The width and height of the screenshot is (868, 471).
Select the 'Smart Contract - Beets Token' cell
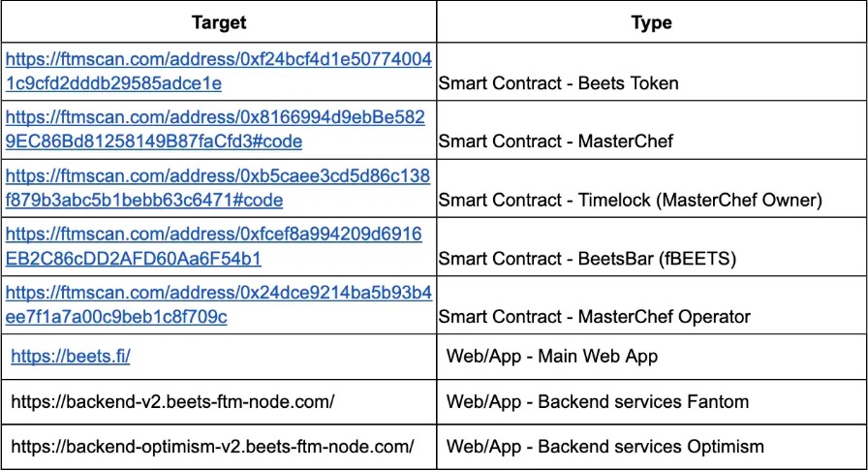pyautogui.click(x=652, y=72)
